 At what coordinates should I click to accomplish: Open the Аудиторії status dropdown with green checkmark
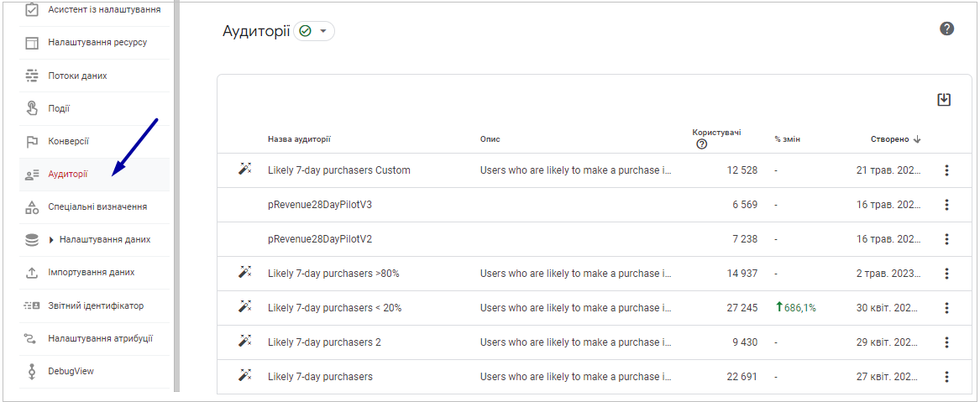tap(314, 31)
